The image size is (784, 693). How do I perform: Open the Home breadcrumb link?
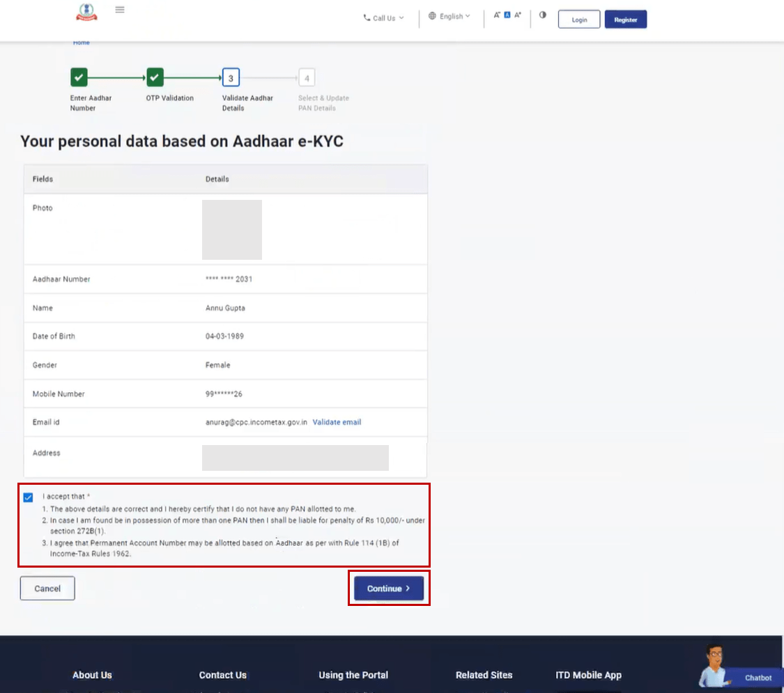(81, 42)
